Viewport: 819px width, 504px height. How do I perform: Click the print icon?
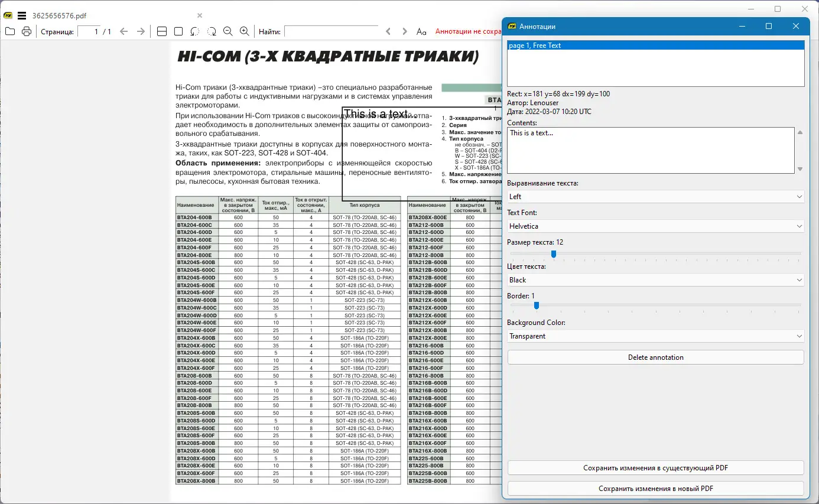coord(27,31)
